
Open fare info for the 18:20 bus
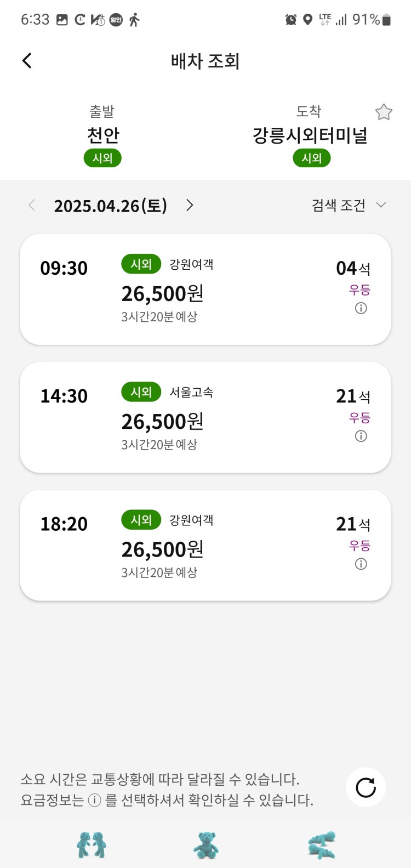361,564
